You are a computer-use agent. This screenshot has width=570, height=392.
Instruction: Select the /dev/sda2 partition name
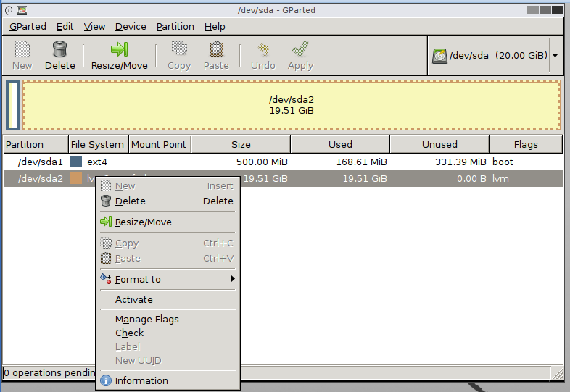(41, 178)
